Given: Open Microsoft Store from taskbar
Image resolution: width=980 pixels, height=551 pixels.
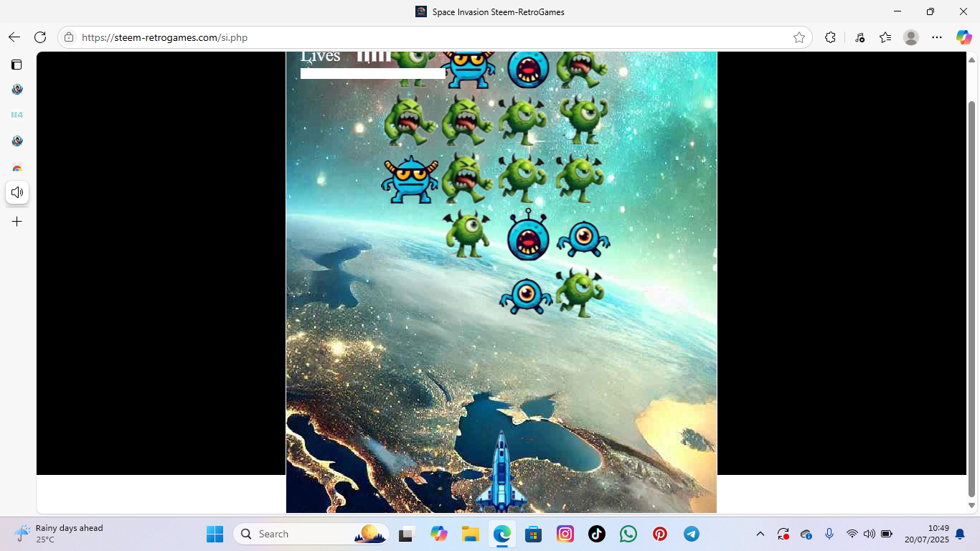Looking at the screenshot, I should pos(533,534).
